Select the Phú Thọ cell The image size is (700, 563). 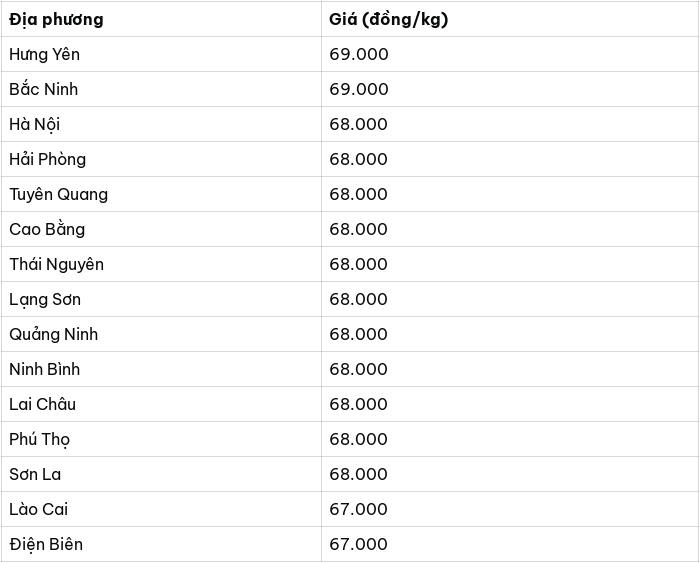tap(161, 439)
